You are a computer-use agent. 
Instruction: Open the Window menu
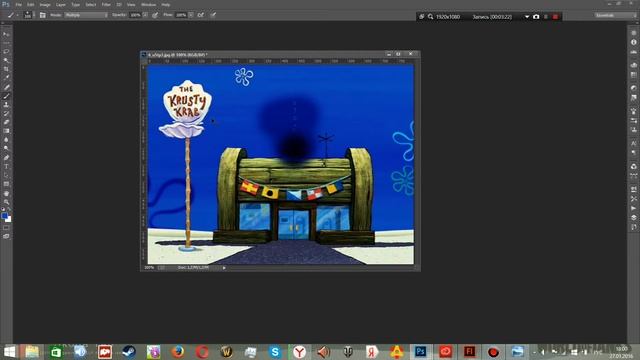[149, 4]
